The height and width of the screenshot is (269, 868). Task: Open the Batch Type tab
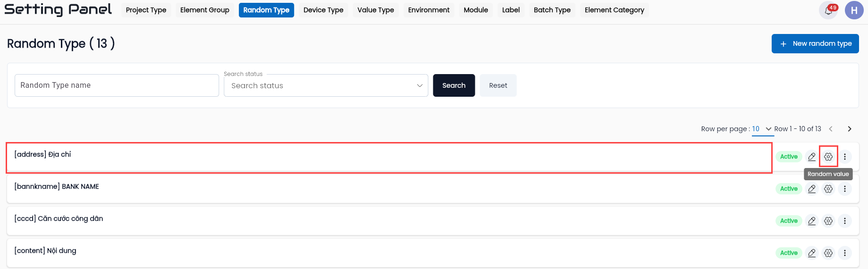(x=552, y=10)
